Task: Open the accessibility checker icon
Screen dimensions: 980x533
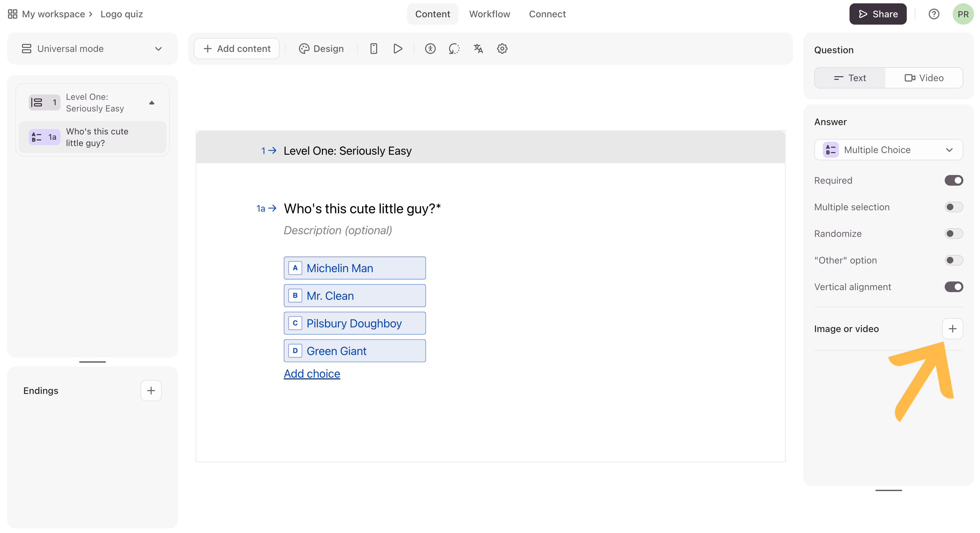Action: tap(430, 49)
